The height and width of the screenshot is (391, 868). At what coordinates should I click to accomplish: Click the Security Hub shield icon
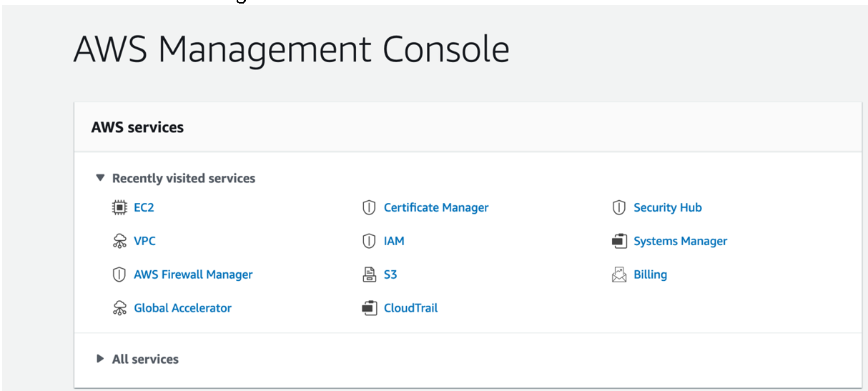click(x=619, y=208)
